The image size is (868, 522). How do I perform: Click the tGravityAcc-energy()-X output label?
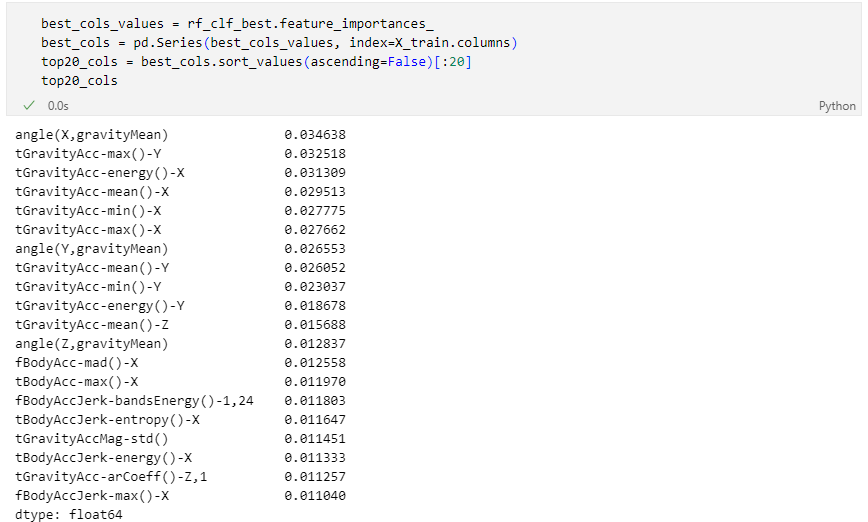(x=100, y=173)
